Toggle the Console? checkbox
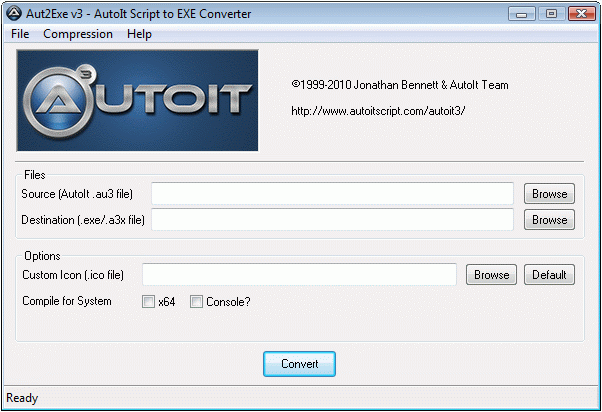Viewport: 602px width, 412px height. click(197, 301)
